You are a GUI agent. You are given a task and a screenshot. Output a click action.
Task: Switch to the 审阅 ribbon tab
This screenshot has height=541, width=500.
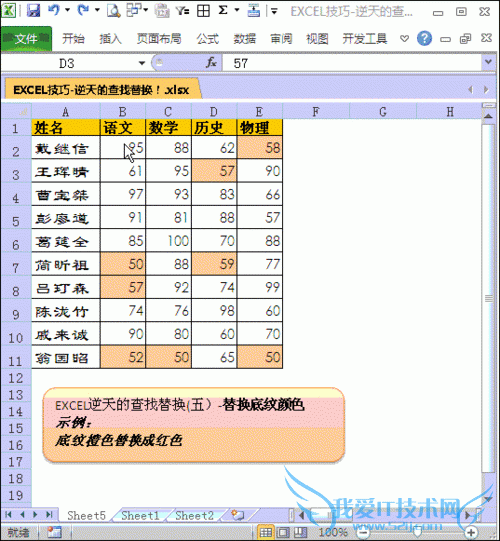(281, 39)
